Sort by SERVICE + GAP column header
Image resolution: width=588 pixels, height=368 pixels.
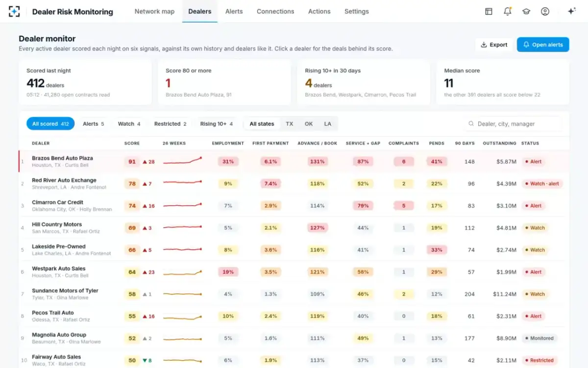(363, 143)
